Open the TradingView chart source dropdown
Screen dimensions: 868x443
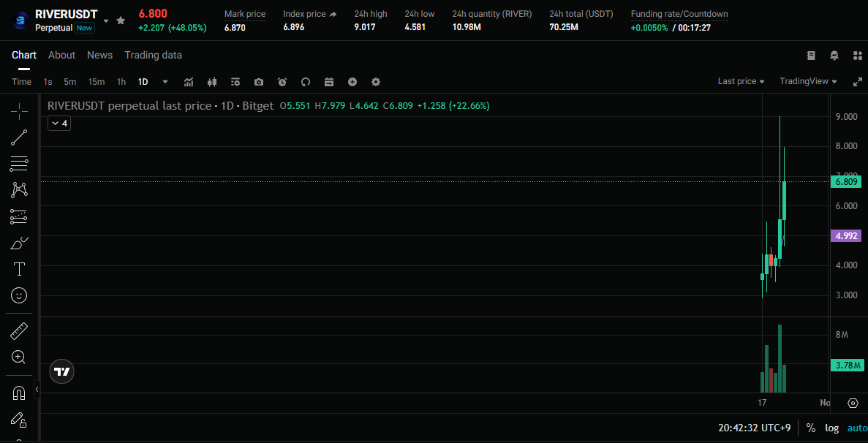(808, 81)
